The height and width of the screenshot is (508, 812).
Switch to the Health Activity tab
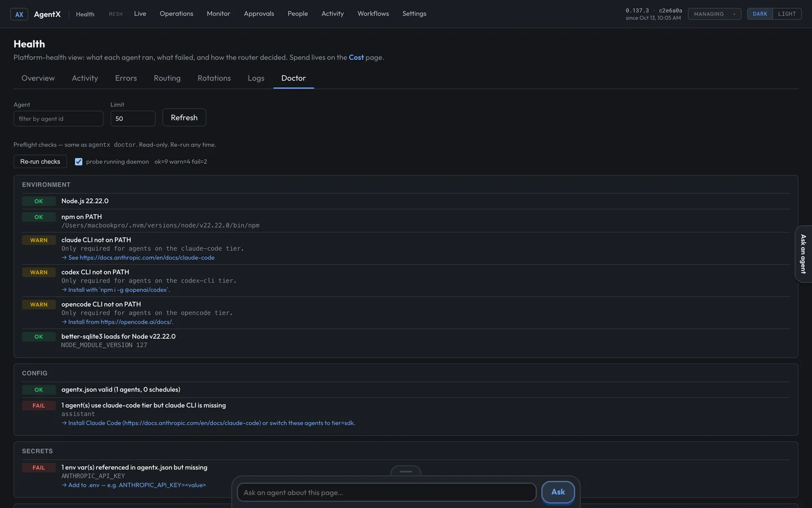click(85, 78)
